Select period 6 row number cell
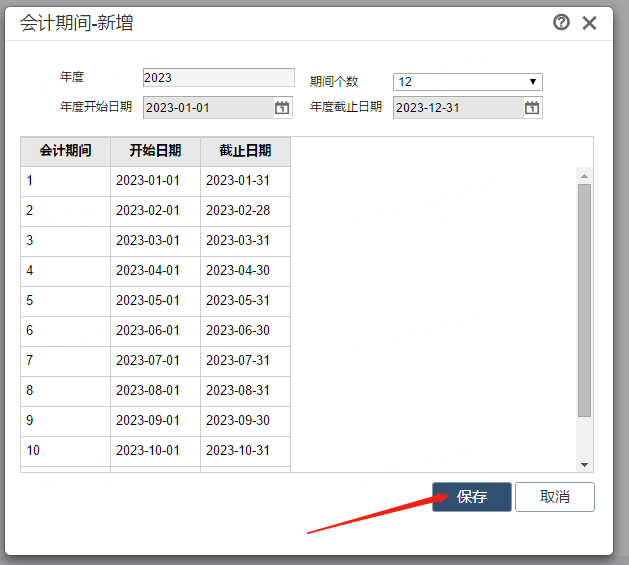 tap(65, 331)
